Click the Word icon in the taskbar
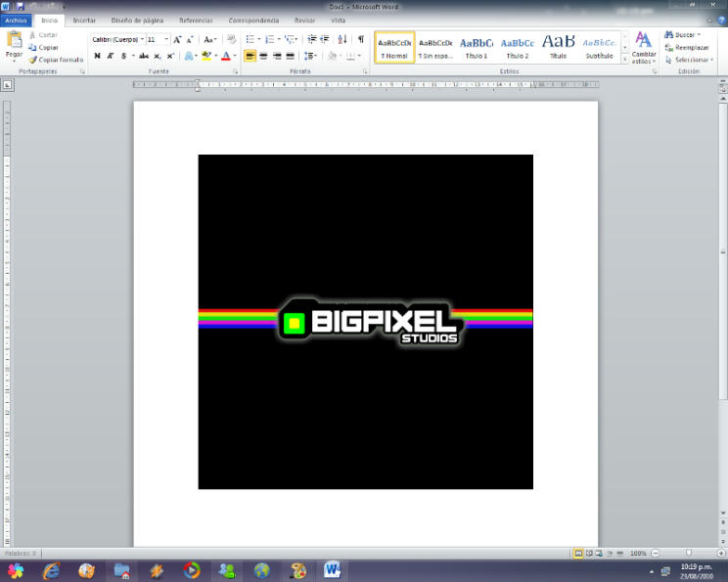Viewport: 728px width, 582px height. (x=332, y=570)
